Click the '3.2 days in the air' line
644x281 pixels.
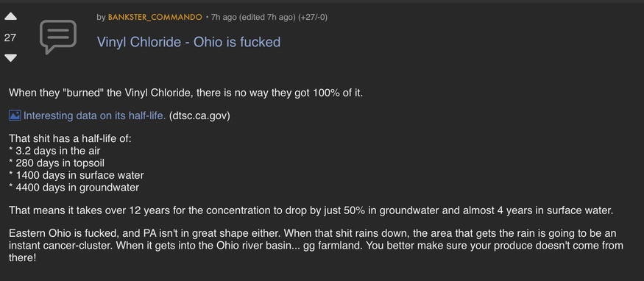54,151
